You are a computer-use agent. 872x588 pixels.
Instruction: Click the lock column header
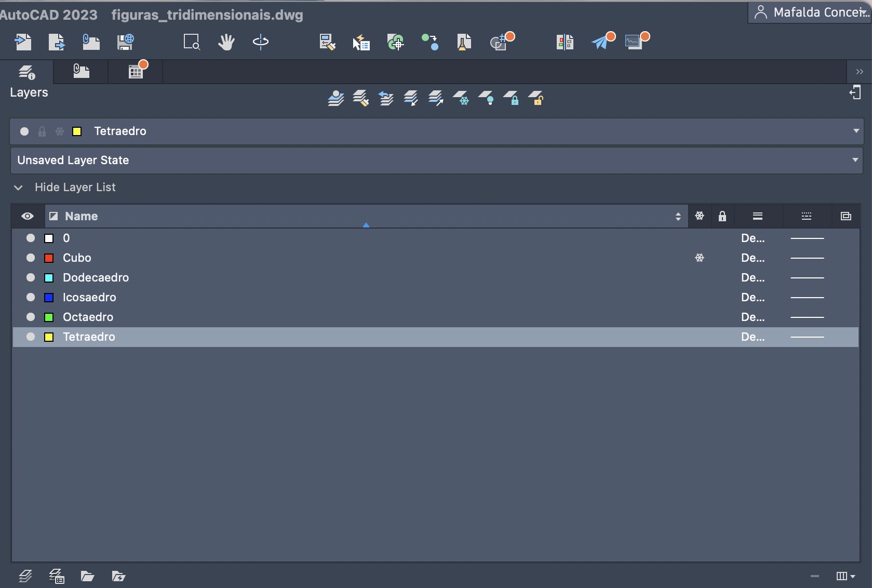722,216
